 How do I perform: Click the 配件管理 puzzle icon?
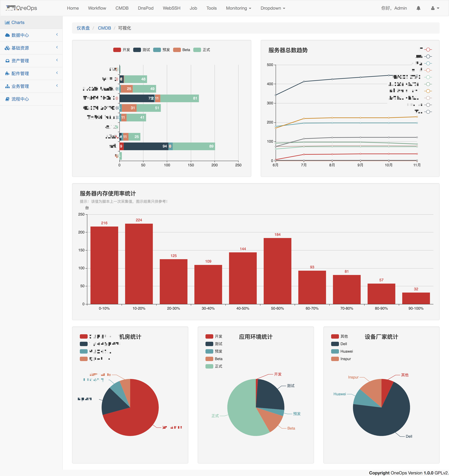point(7,74)
